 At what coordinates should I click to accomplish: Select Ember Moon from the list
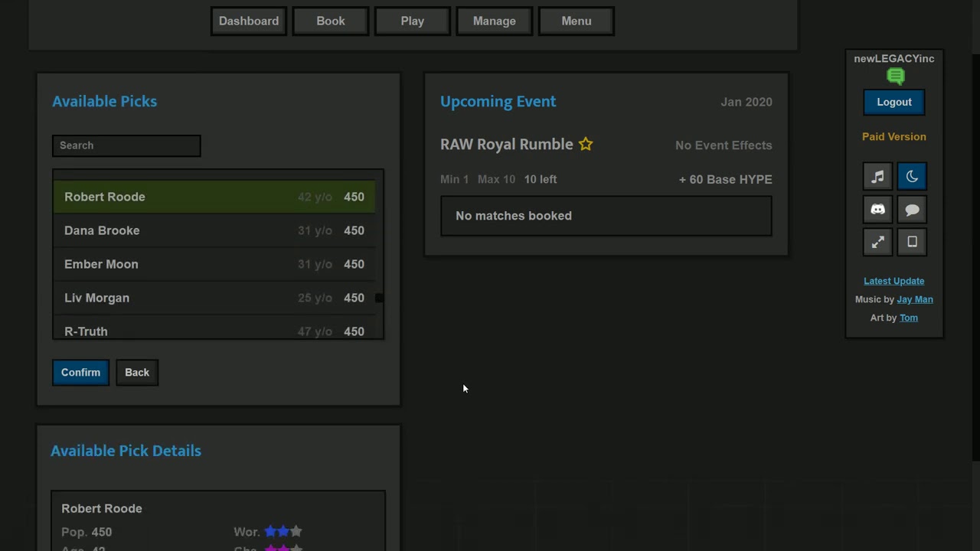[214, 264]
